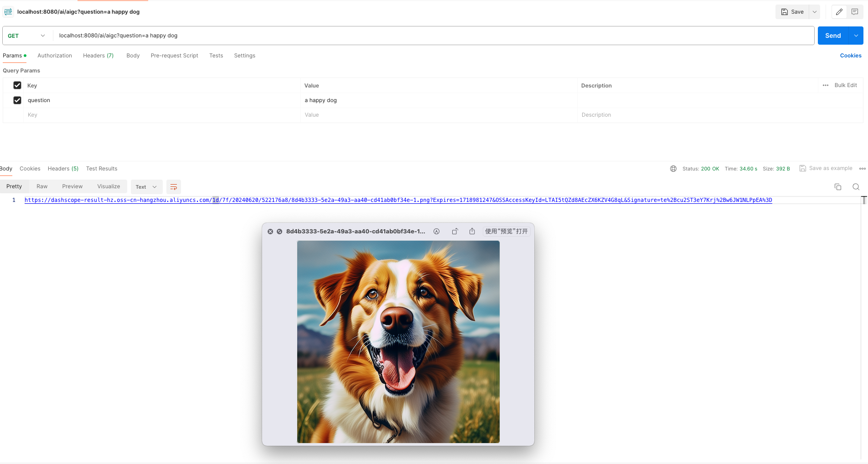868x464 pixels.
Task: Uncheck the question parameter checkbox
Action: point(17,100)
